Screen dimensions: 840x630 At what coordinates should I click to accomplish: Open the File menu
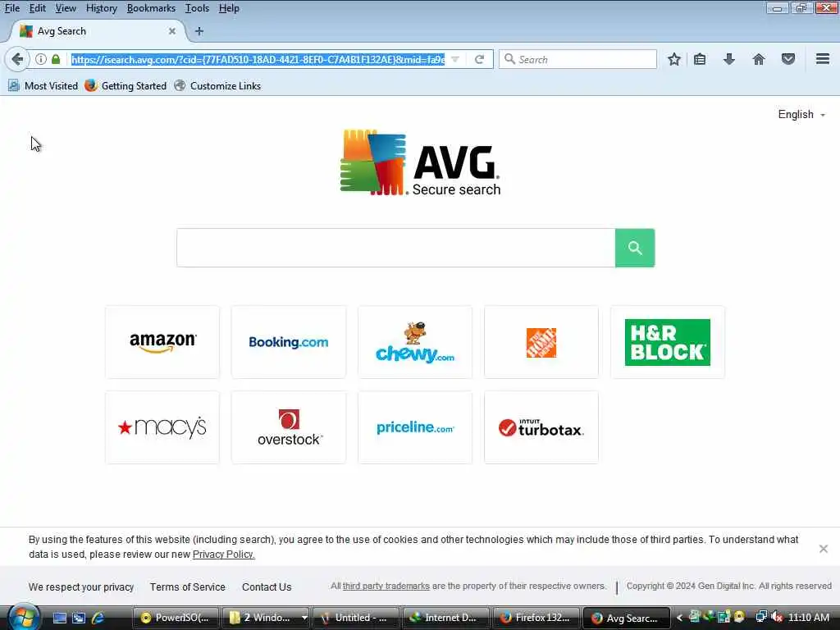(x=11, y=8)
